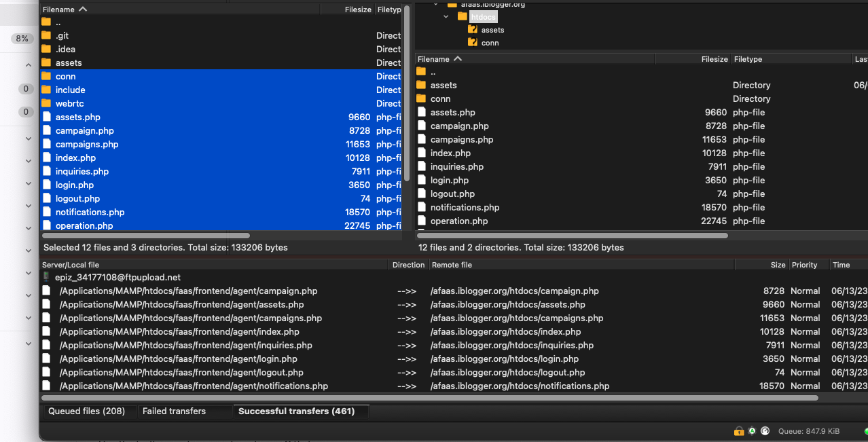Select login.php in remote file list
The width and height of the screenshot is (868, 442).
click(641, 180)
